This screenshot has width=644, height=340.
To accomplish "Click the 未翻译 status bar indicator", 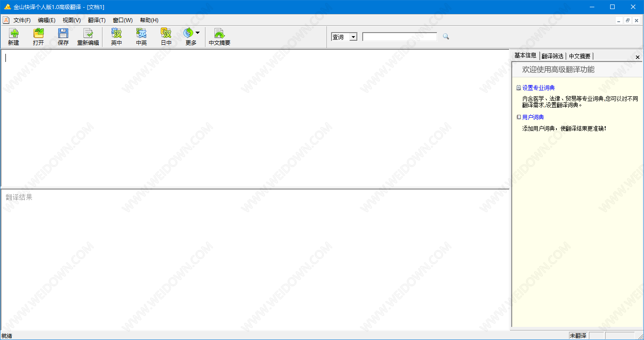I will point(579,335).
